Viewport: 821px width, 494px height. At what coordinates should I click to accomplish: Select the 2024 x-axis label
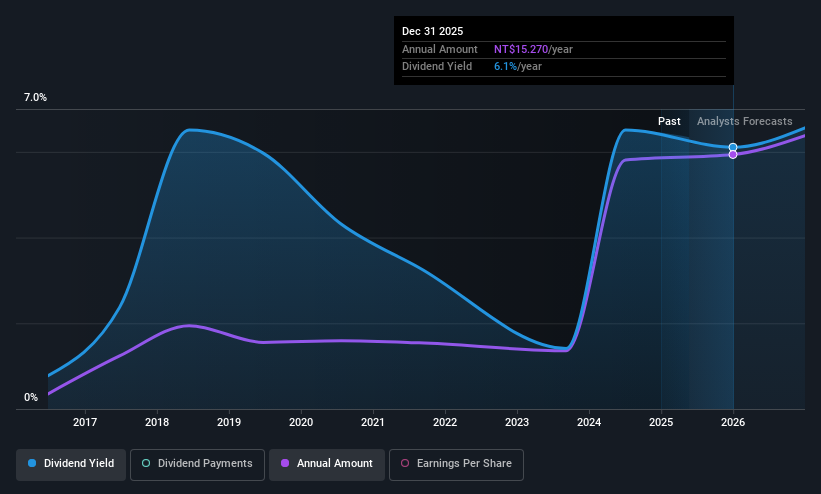589,422
